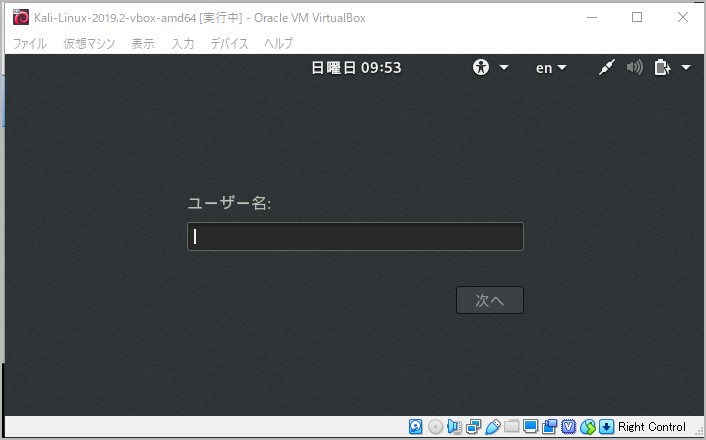Click the Right Control host key label

point(652,426)
